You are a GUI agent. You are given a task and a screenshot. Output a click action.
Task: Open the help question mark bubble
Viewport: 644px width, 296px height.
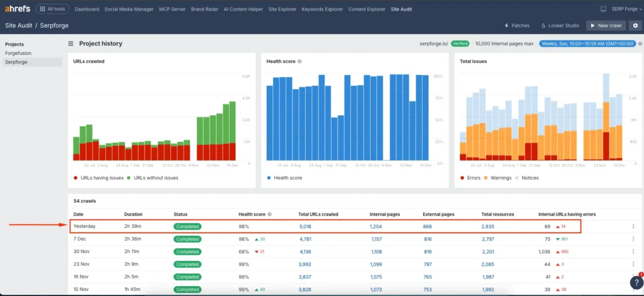[634, 283]
